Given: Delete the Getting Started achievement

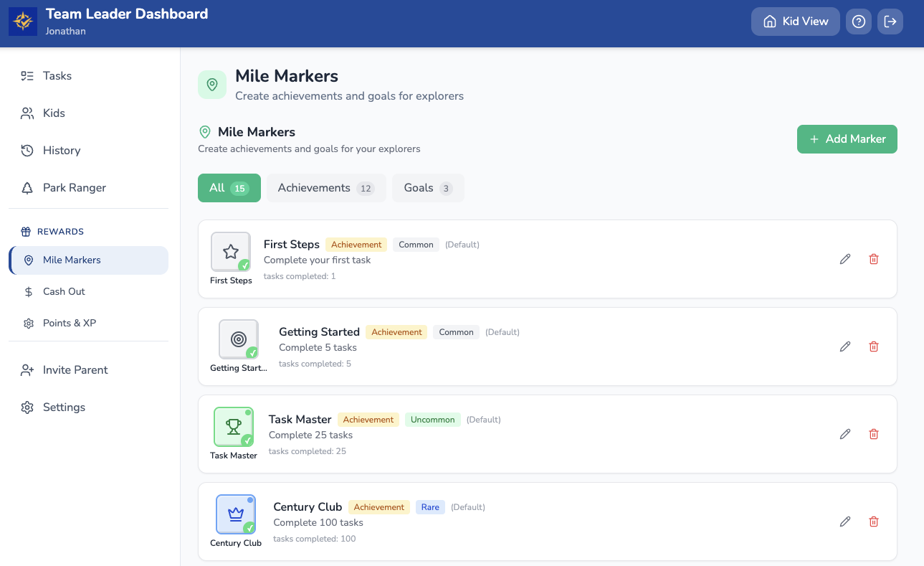Looking at the screenshot, I should point(873,346).
